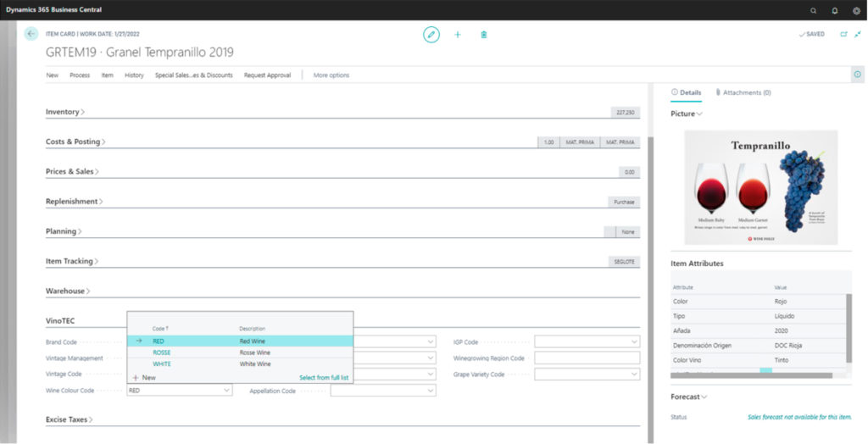868x444 pixels.
Task: Open Special Sales Prices & Discounts menu
Action: pos(194,75)
